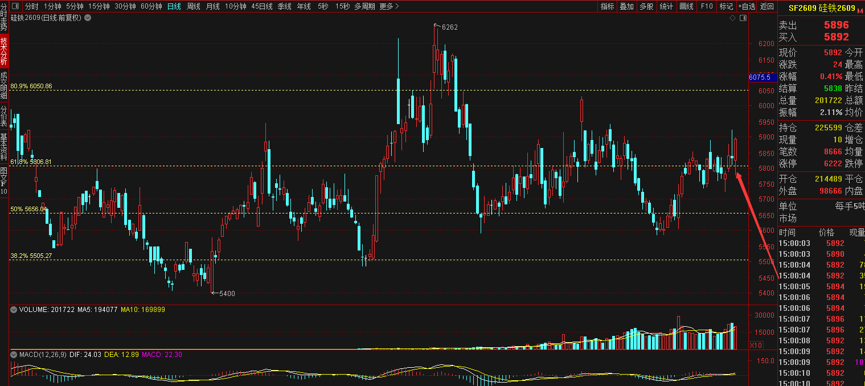
Task: Click the 38.2% 5505.27 Fibonacci line label
Action: [x=31, y=256]
